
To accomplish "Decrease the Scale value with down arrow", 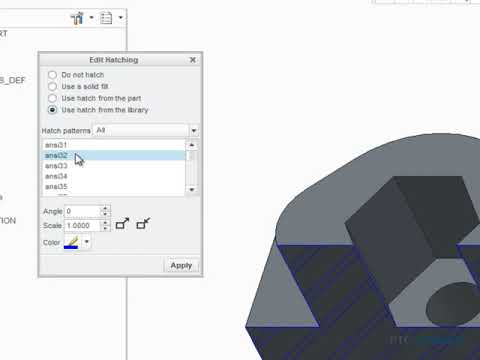I will point(105,229).
